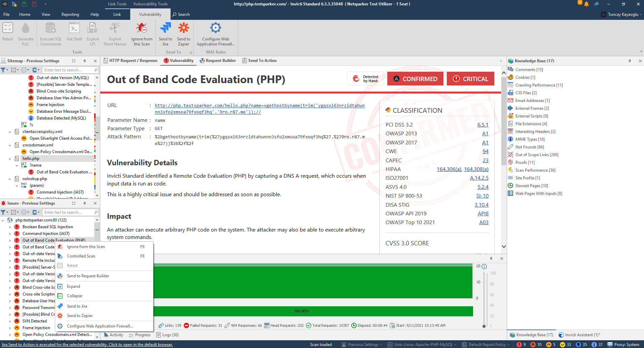Toggle pin on the Issues panel

pos(84,203)
